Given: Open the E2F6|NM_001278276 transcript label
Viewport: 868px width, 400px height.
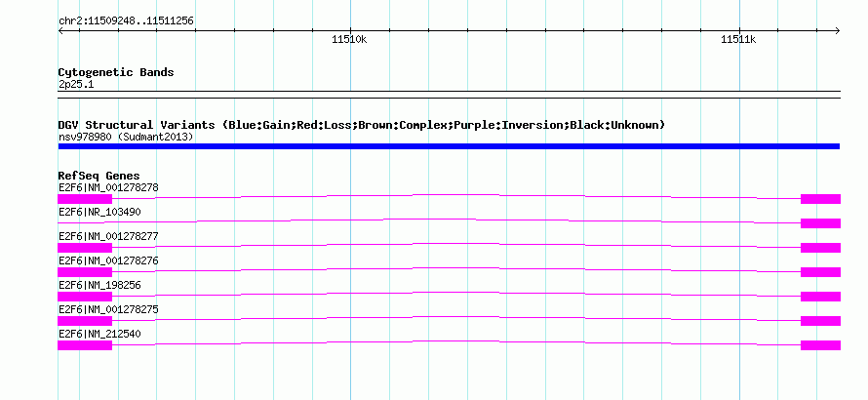Looking at the screenshot, I should tap(108, 260).
